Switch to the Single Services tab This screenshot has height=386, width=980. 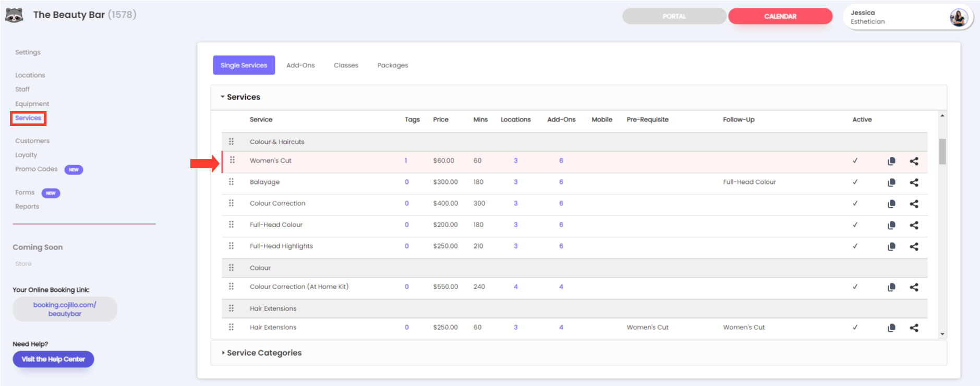coord(244,65)
